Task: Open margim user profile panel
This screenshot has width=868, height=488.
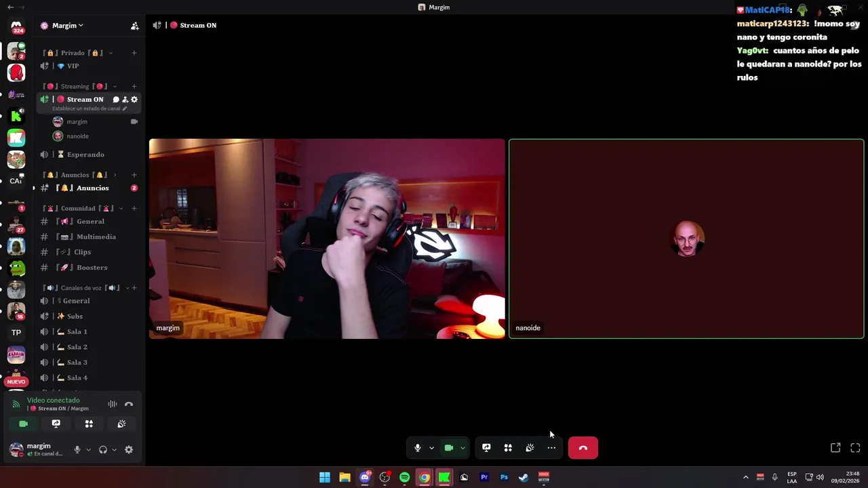Action: (x=37, y=449)
